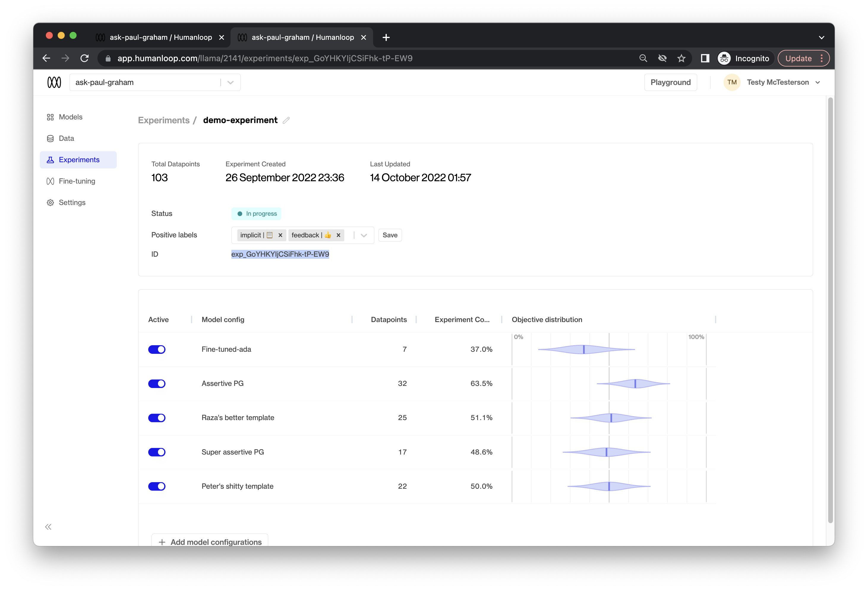
Task: Click the zoom magnifier icon in address bar
Action: 643,58
